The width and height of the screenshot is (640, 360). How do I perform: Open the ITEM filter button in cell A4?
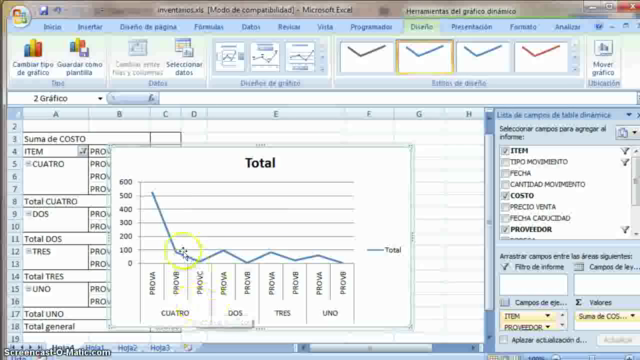(x=83, y=151)
